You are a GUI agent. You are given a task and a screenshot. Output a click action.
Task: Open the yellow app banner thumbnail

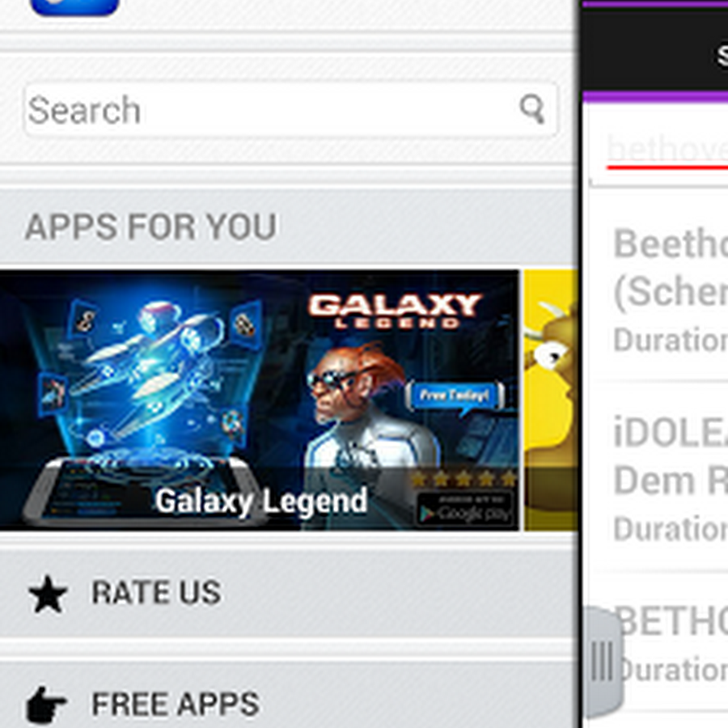[x=551, y=400]
